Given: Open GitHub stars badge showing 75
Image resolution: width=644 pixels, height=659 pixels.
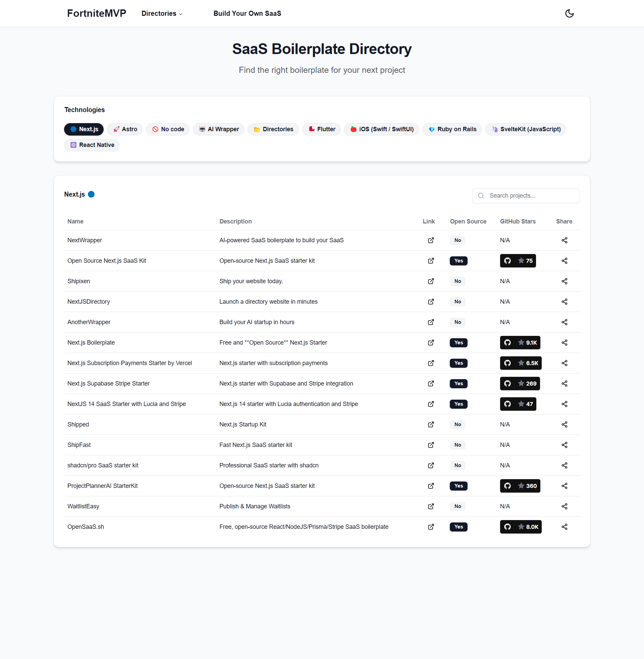Looking at the screenshot, I should click(518, 261).
